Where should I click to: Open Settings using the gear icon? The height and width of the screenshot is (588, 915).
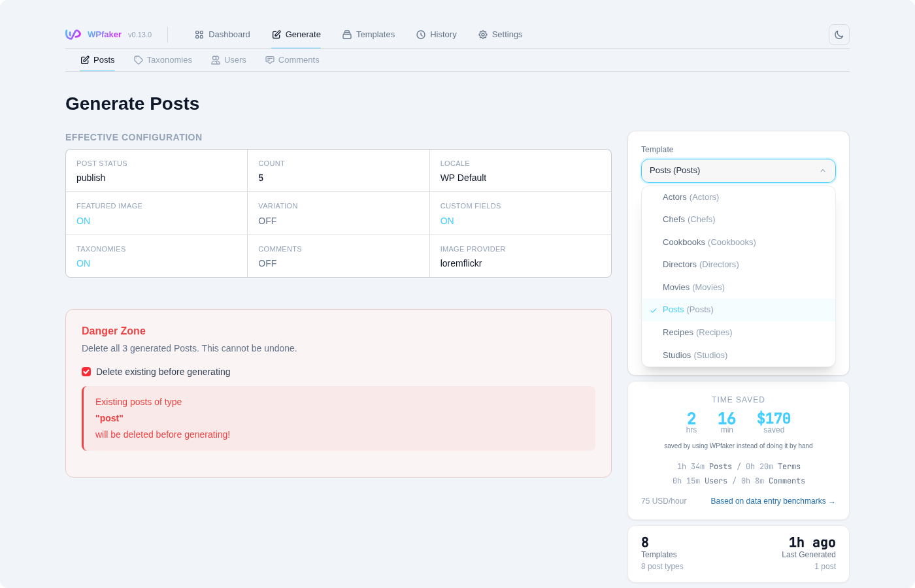coord(483,34)
